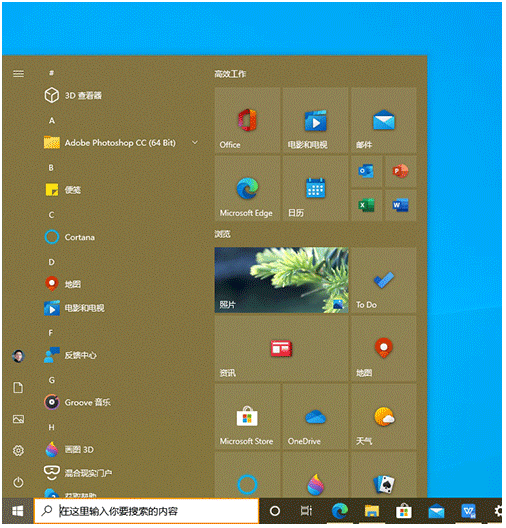Open the Office tile

(x=248, y=121)
